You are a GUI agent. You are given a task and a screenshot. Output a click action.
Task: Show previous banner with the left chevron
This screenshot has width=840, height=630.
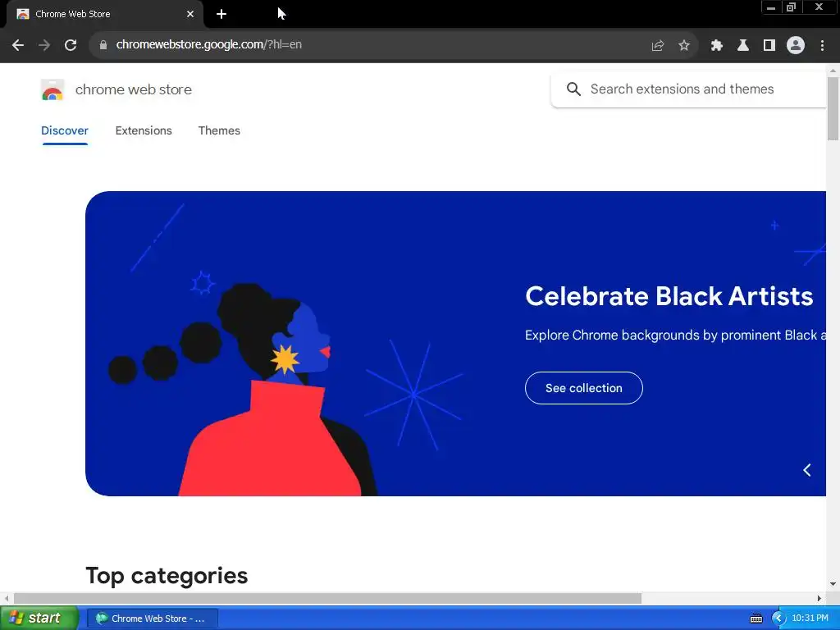coord(807,470)
